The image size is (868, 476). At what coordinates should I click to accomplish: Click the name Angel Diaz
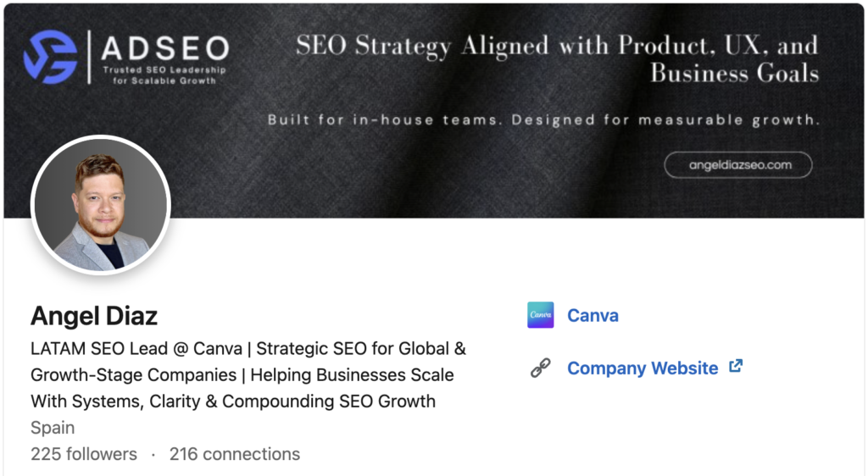[94, 316]
